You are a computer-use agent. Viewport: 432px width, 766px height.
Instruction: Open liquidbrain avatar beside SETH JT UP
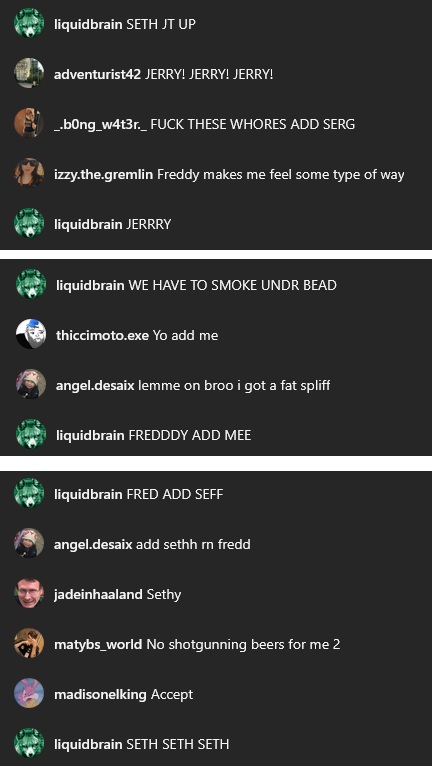point(29,23)
